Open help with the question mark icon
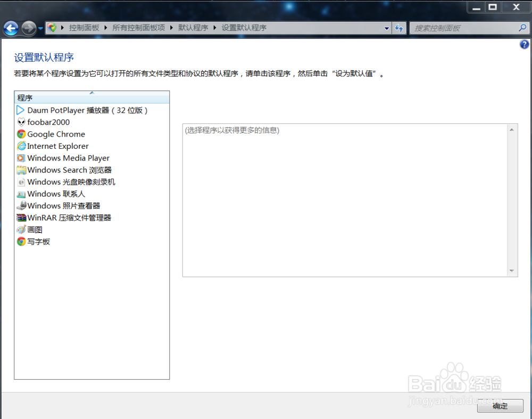 tap(524, 45)
